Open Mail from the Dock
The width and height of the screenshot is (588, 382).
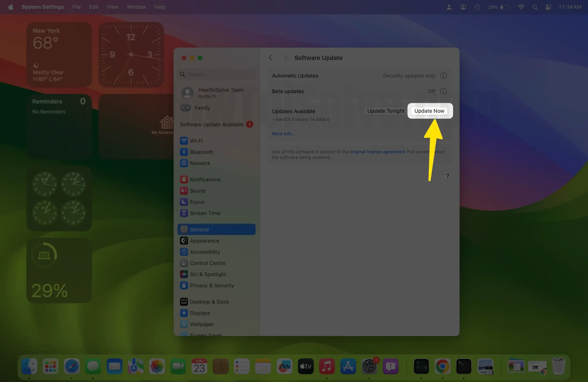tap(114, 366)
